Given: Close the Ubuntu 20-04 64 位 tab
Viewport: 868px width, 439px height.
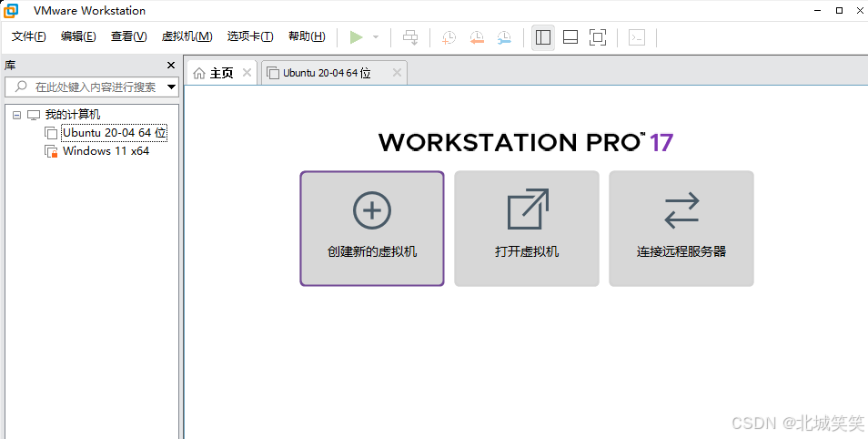Looking at the screenshot, I should (397, 73).
